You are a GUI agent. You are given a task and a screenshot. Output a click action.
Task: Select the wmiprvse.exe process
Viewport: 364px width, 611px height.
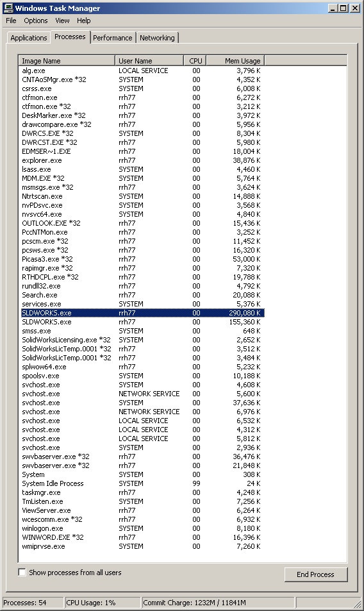(x=143, y=546)
